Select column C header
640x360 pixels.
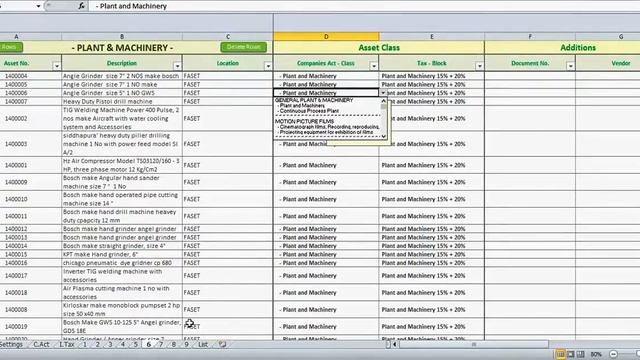[x=228, y=36]
